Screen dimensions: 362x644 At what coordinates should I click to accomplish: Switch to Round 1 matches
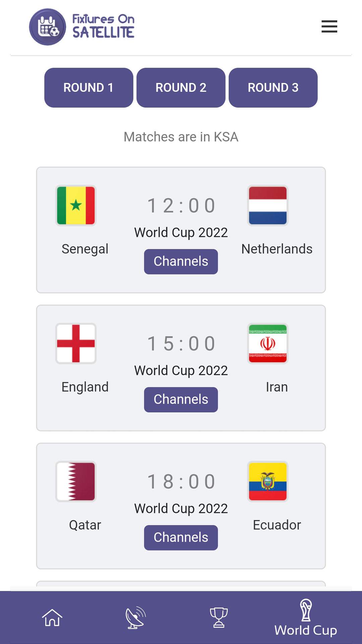[x=88, y=88]
